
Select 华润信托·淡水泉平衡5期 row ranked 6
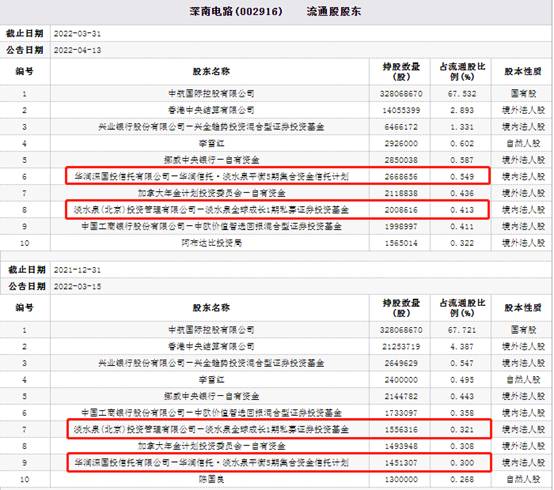tap(277, 176)
